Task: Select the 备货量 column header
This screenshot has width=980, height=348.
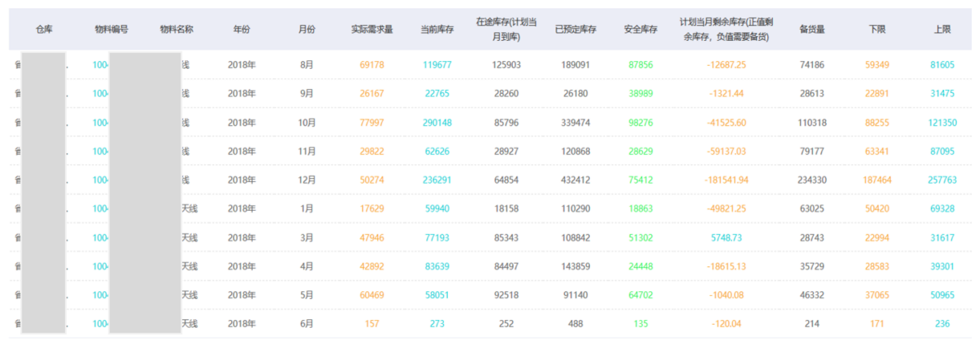Action: point(812,30)
